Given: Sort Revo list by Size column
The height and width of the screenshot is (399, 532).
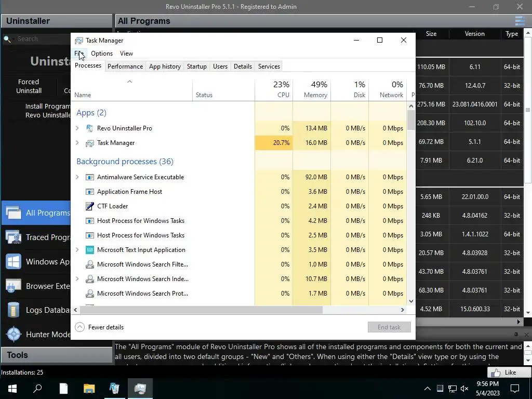Looking at the screenshot, I should pyautogui.click(x=431, y=34).
